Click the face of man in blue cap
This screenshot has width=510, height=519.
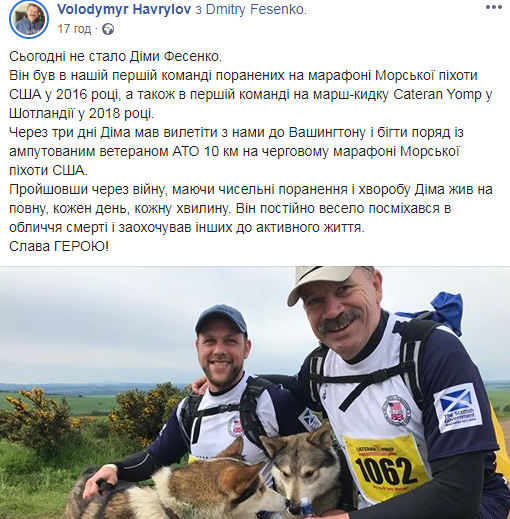[222, 354]
